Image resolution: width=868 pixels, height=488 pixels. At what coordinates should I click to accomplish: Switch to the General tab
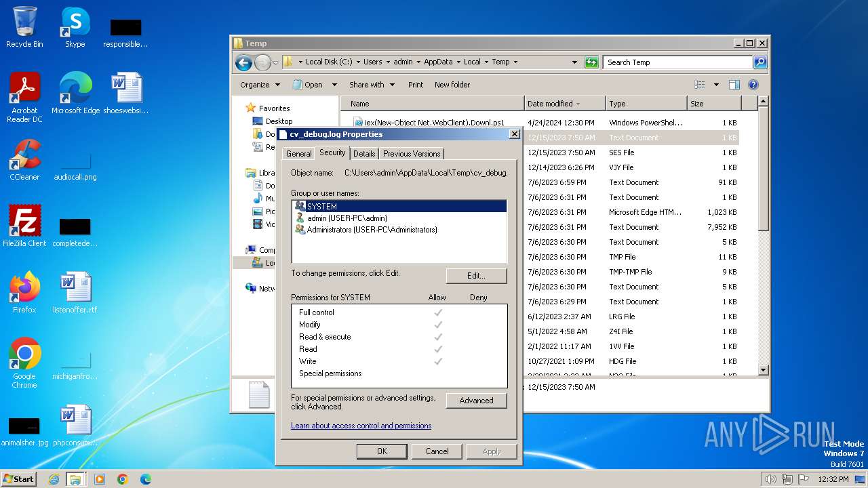(x=298, y=154)
